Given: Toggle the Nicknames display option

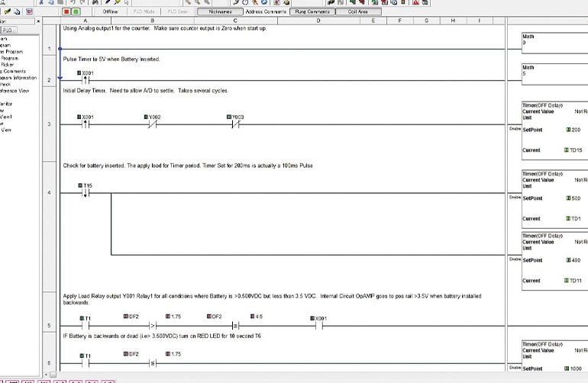Looking at the screenshot, I should [x=220, y=11].
